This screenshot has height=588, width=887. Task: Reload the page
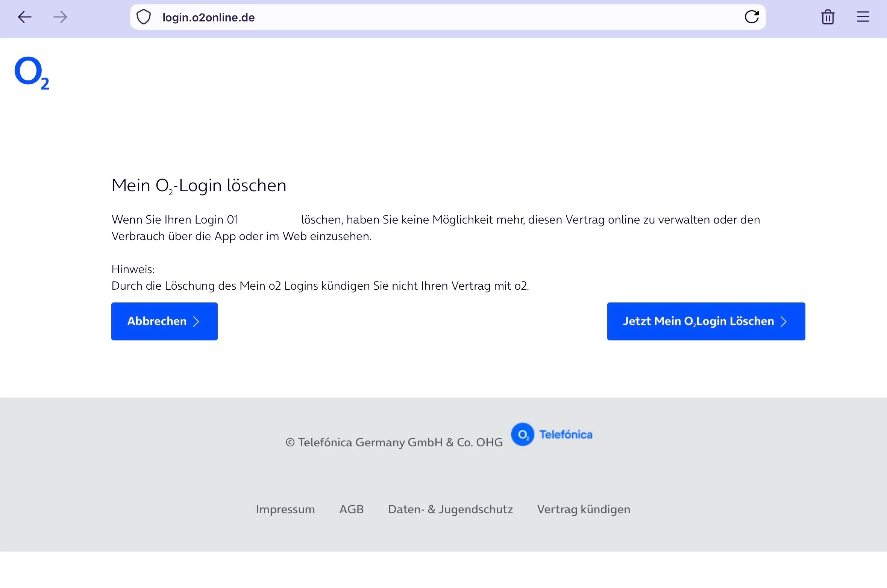click(x=751, y=17)
